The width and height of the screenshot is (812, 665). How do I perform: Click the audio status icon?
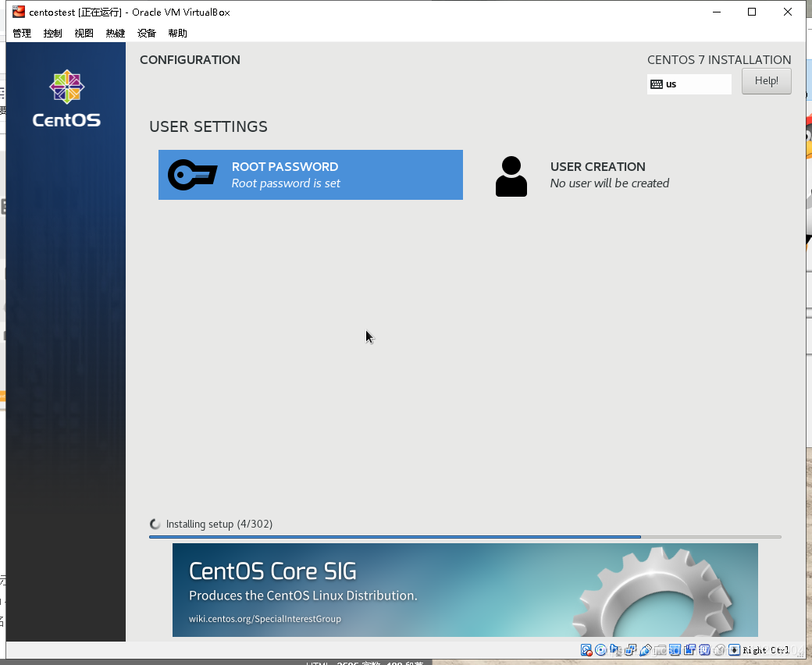coord(615,650)
